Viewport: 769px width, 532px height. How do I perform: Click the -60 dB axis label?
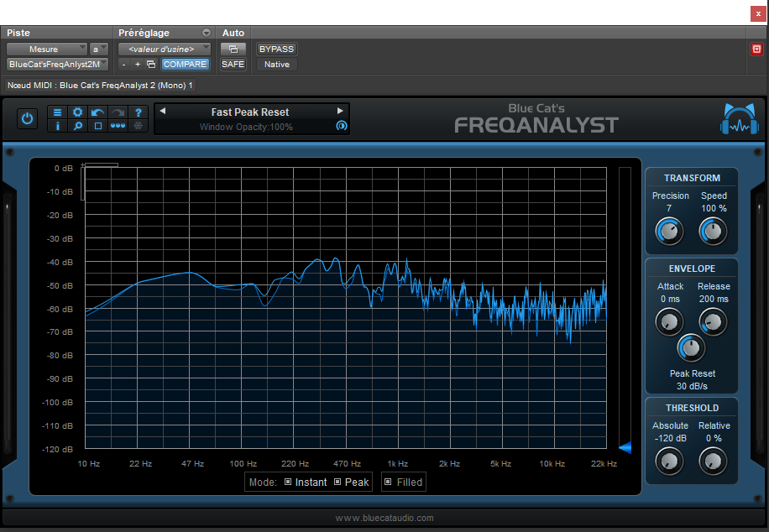(x=60, y=310)
